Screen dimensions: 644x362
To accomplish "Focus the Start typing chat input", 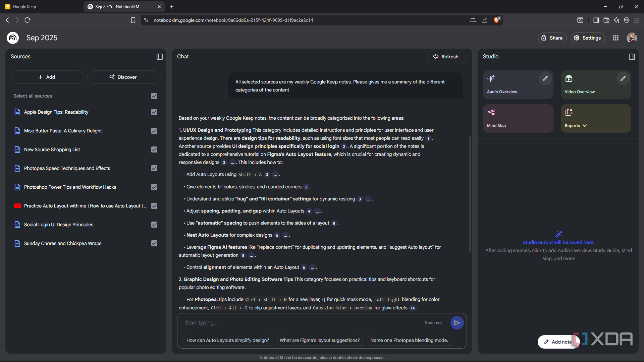I will tap(302, 323).
